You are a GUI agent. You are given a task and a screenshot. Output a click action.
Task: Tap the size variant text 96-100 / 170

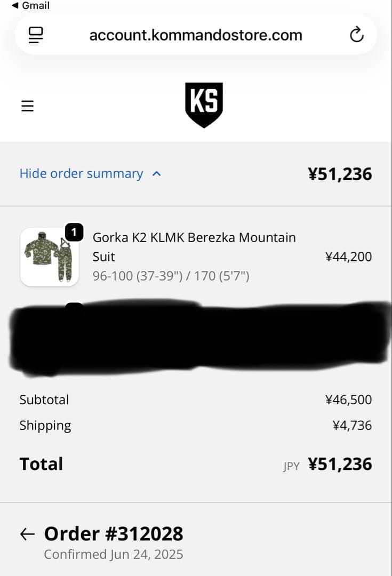[171, 276]
